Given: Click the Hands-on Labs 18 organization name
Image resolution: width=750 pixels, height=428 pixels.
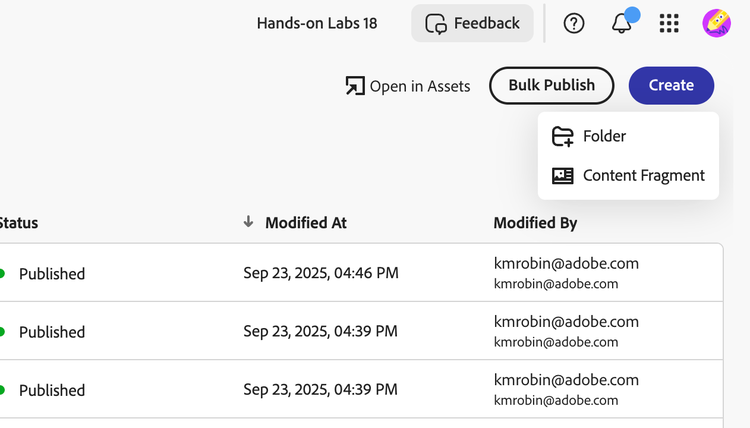Looking at the screenshot, I should 317,23.
